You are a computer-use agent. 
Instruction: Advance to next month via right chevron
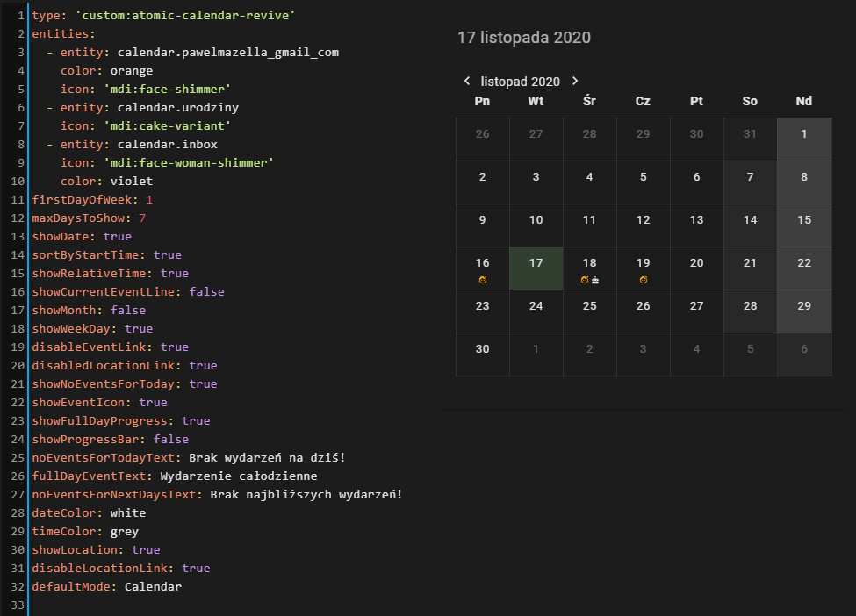(x=575, y=80)
